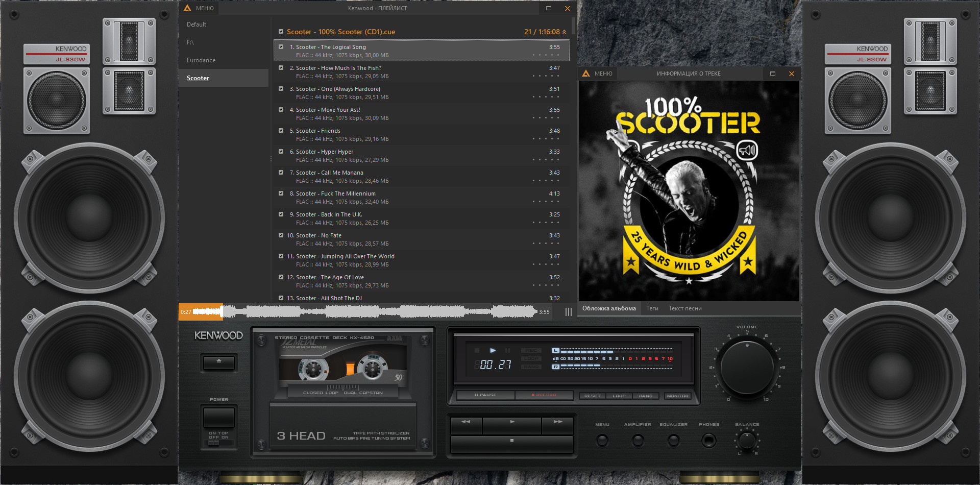This screenshot has height=485, width=980.
Task: Select track title 'Scooter - Friends'
Action: (x=318, y=131)
